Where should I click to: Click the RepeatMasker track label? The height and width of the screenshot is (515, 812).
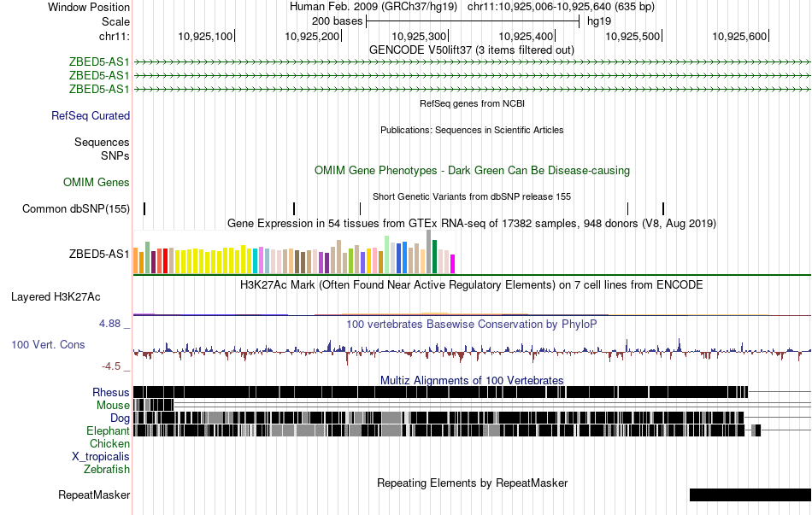coord(94,495)
